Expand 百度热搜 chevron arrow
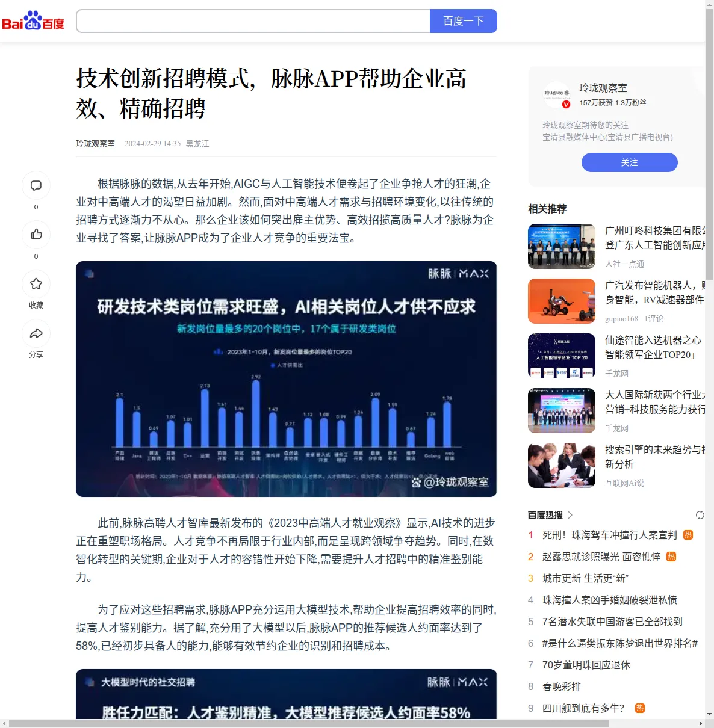 tap(570, 515)
